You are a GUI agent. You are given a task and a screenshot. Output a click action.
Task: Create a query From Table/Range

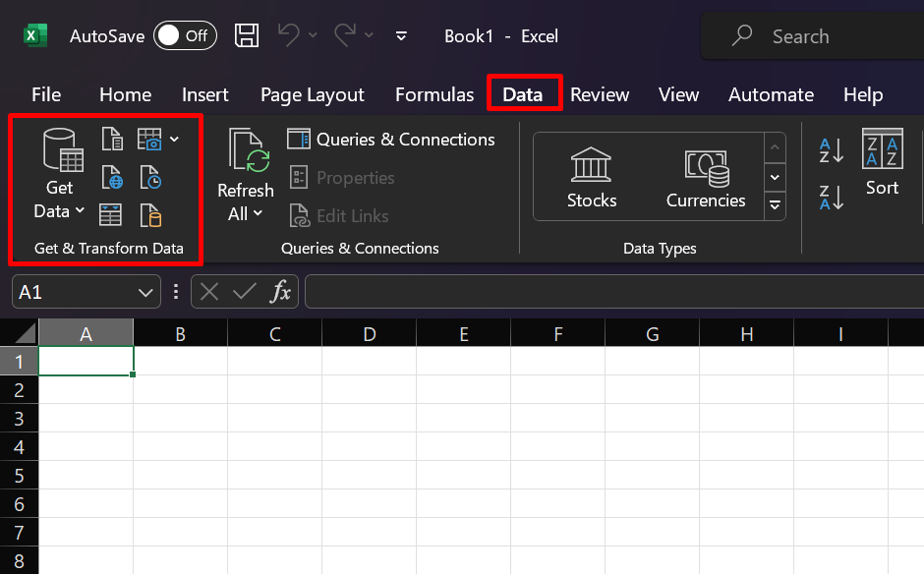coord(111,215)
